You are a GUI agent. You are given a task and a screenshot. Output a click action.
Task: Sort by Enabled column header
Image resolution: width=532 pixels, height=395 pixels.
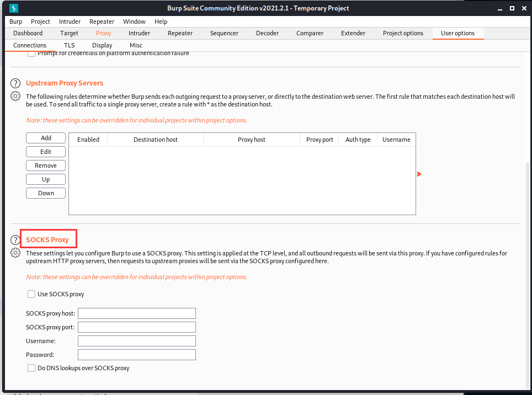tap(88, 140)
